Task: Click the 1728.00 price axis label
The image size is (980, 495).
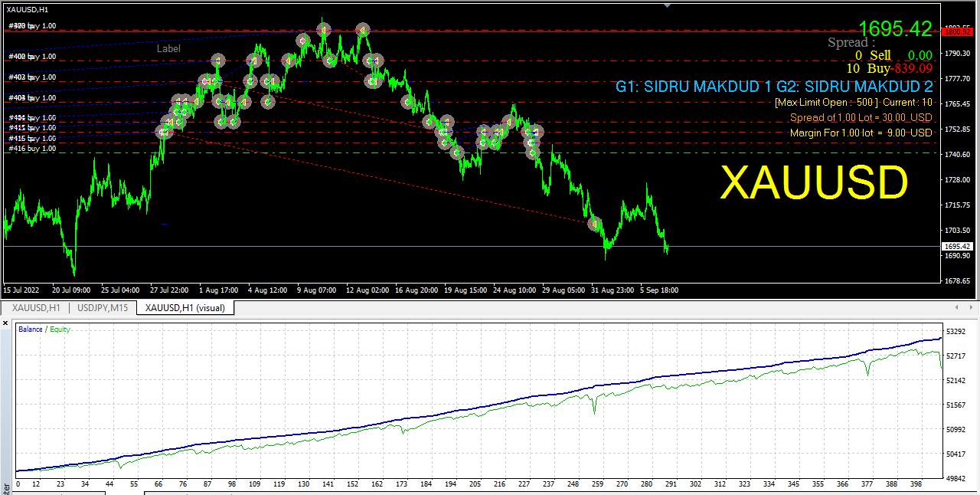Action: click(957, 180)
